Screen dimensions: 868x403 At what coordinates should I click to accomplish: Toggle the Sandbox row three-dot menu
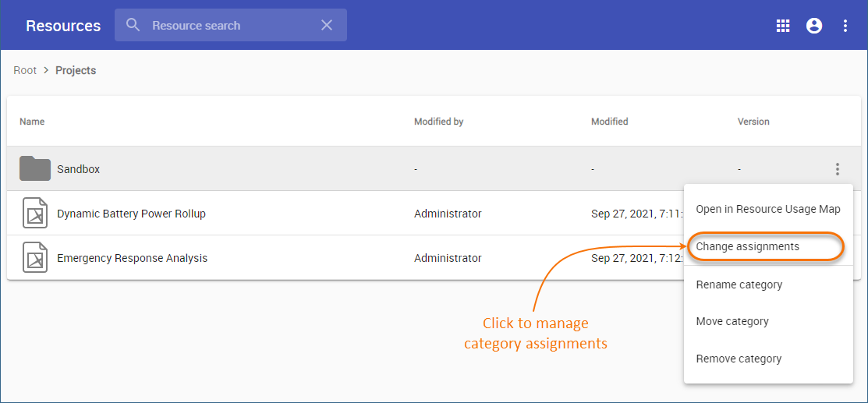838,168
